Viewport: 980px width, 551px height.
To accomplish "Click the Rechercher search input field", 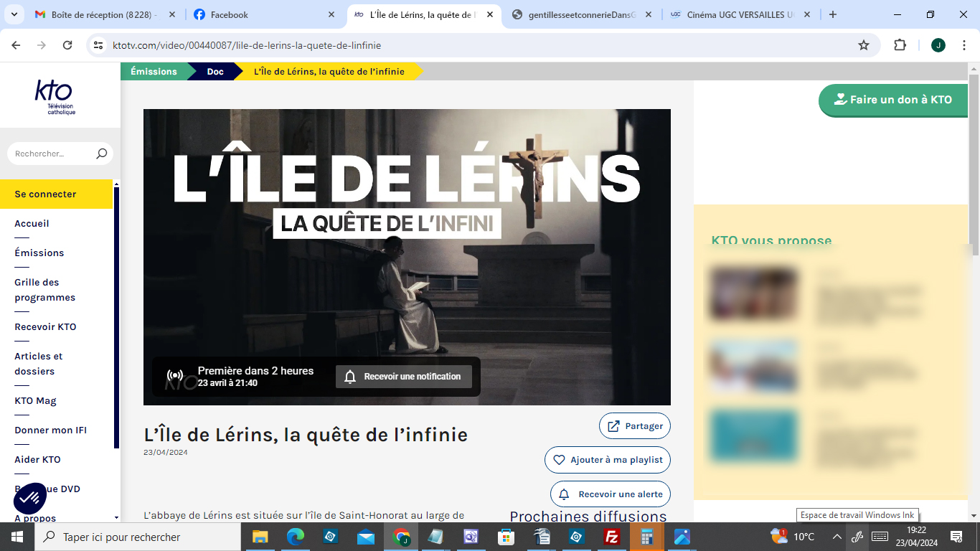I will pyautogui.click(x=52, y=154).
